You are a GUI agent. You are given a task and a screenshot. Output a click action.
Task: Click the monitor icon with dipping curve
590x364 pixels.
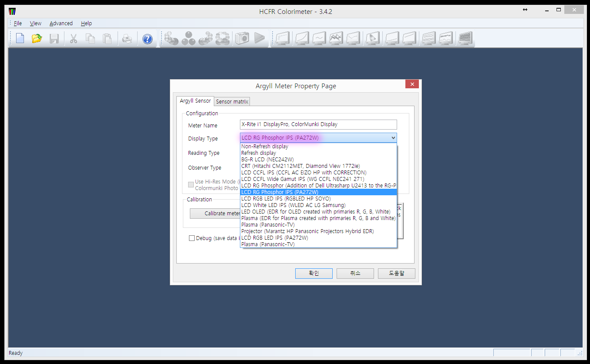click(353, 39)
